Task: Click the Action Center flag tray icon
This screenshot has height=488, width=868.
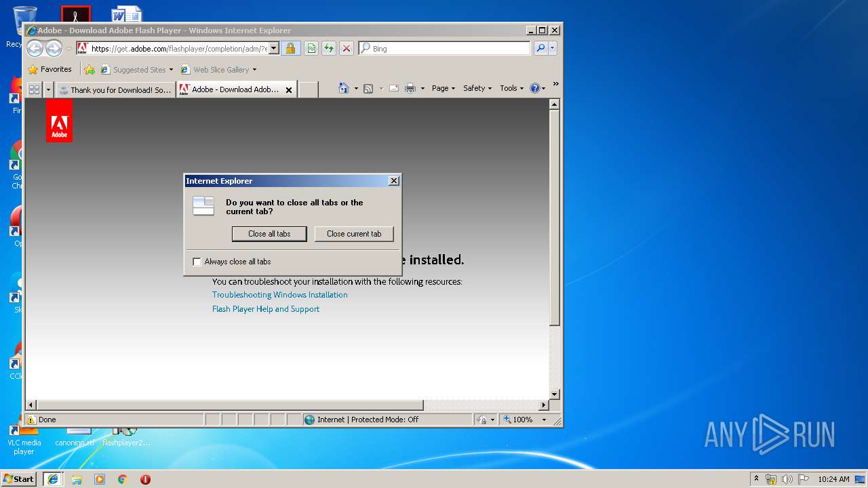Action: coord(804,479)
